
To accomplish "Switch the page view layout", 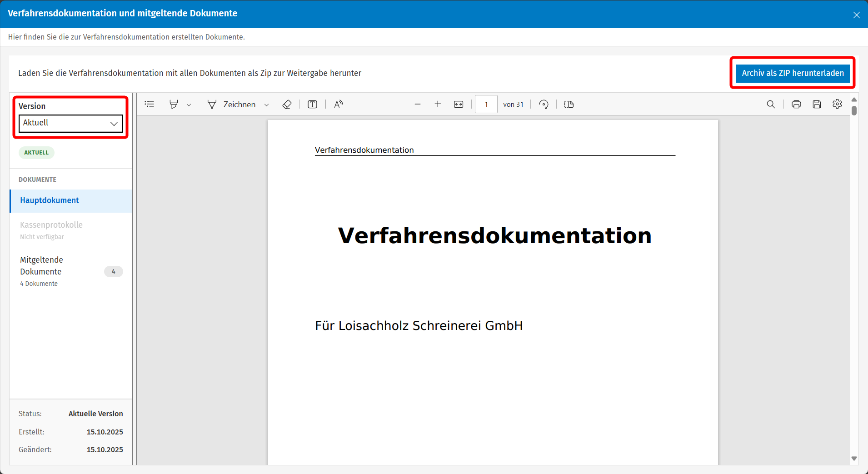I will point(569,105).
